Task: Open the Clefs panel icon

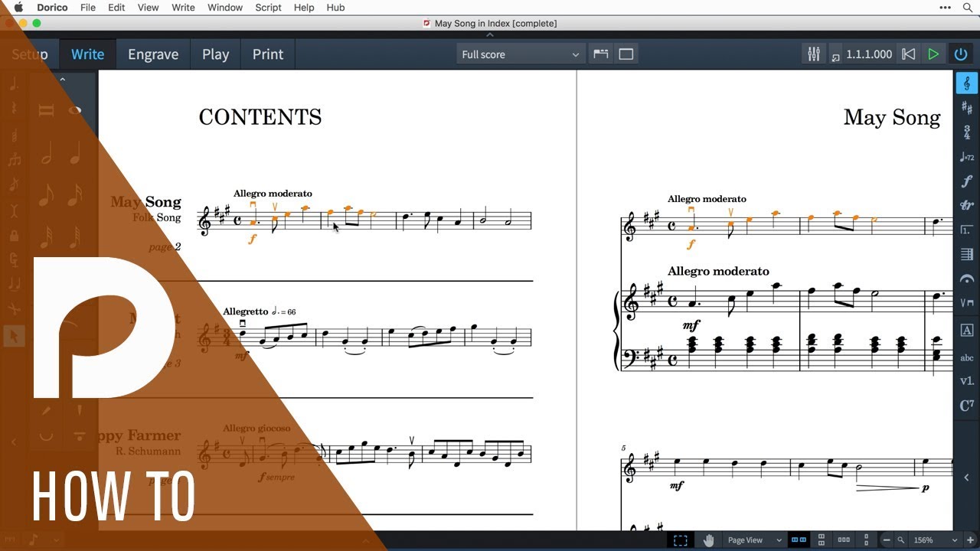Action: pos(966,83)
